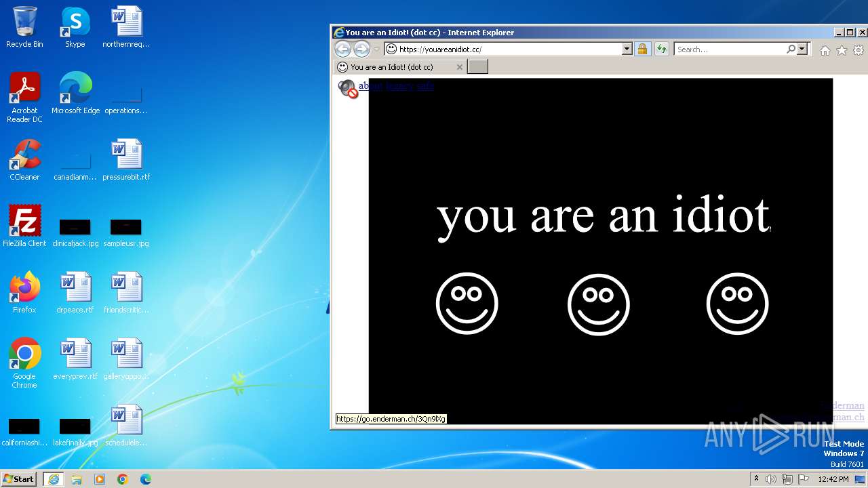Select the Skype desktop shortcut
The width and height of the screenshot is (868, 488).
[x=75, y=28]
